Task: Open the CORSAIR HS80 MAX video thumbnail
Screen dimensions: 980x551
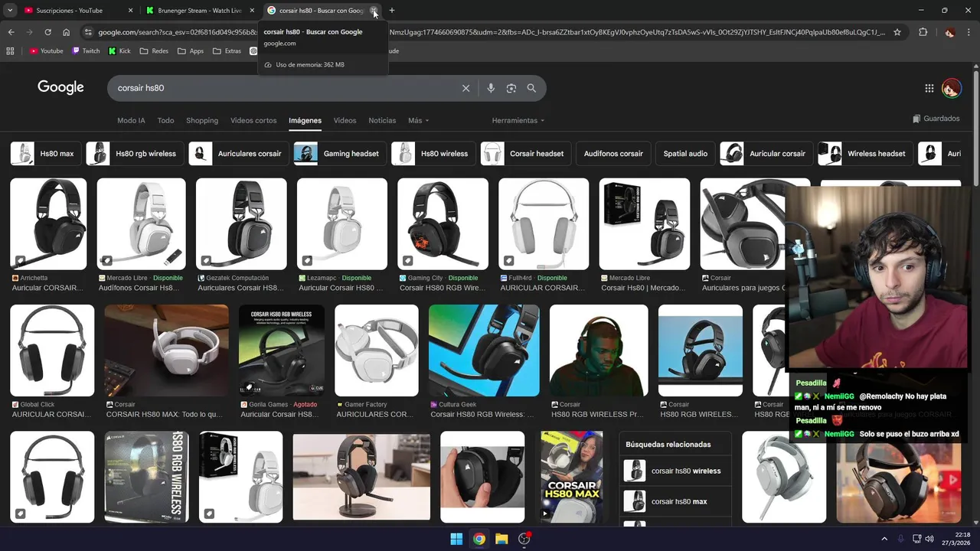Action: coord(571,477)
